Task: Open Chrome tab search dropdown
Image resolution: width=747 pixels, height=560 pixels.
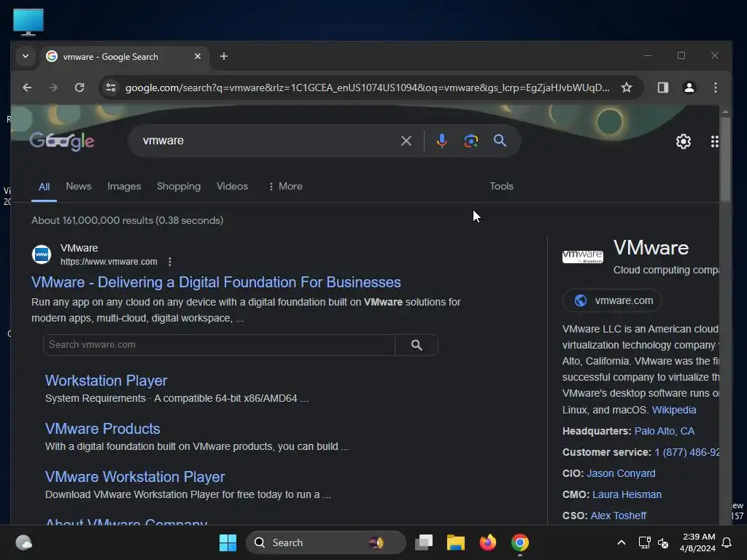Action: pyautogui.click(x=26, y=56)
